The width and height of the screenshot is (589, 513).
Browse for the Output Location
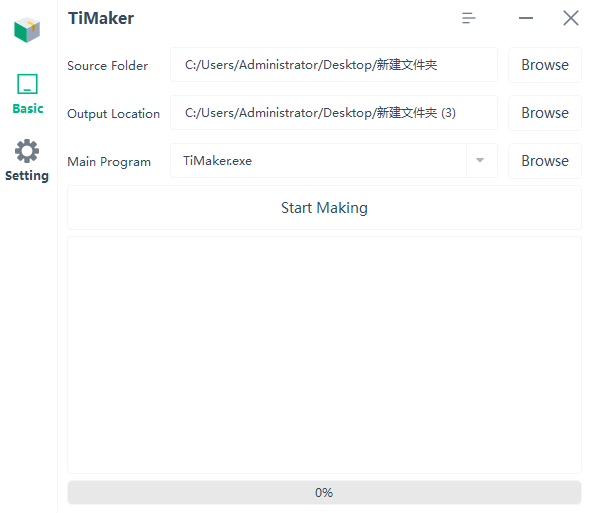(545, 113)
